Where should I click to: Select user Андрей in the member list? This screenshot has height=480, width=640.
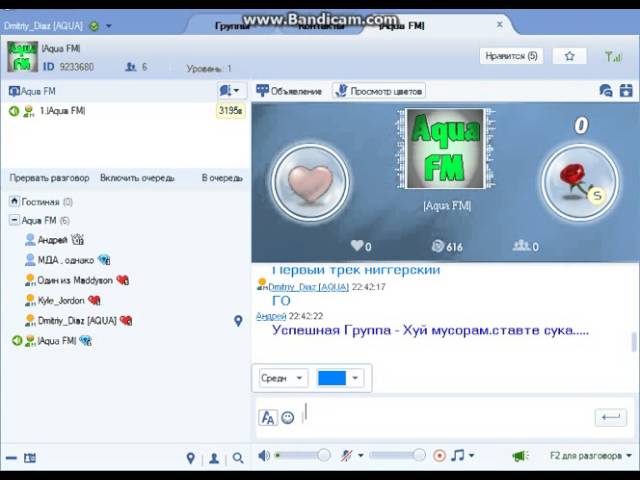coord(52,240)
